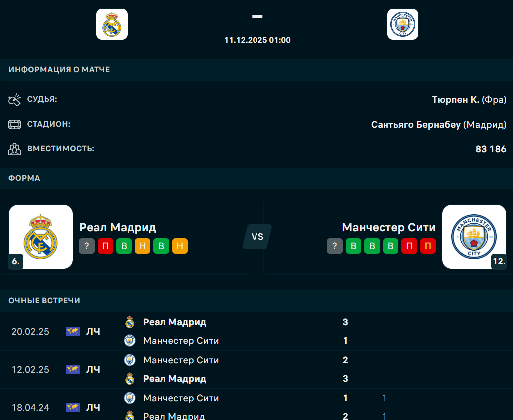Viewport: 513px width, 420px height.
Task: Select Real Madrid's gray question mark form badge
Action: point(87,246)
